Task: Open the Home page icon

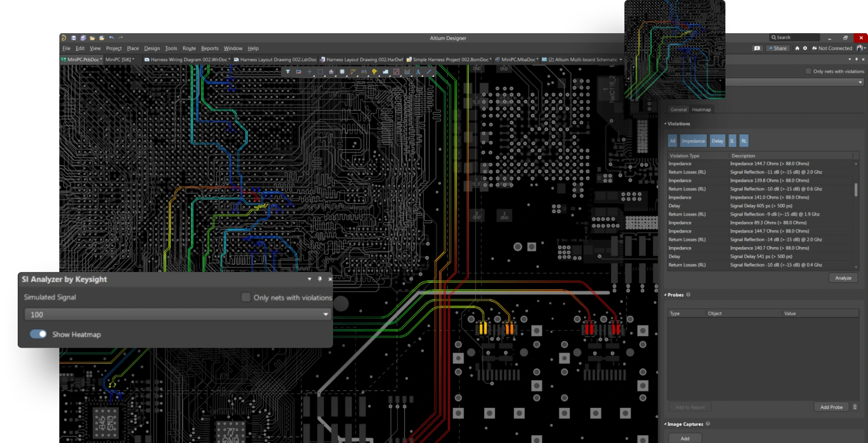Action: 797,48
